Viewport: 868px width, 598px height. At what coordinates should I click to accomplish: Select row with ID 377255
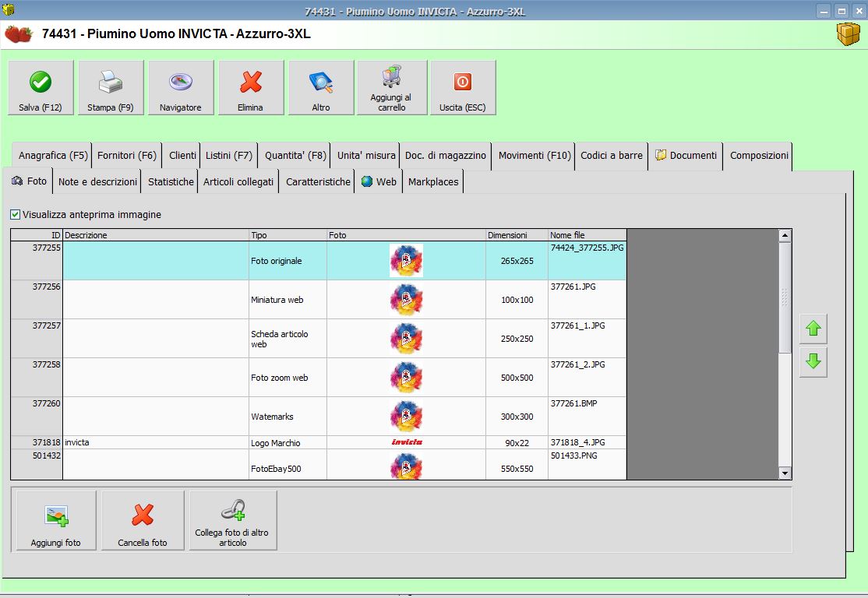tap(319, 261)
